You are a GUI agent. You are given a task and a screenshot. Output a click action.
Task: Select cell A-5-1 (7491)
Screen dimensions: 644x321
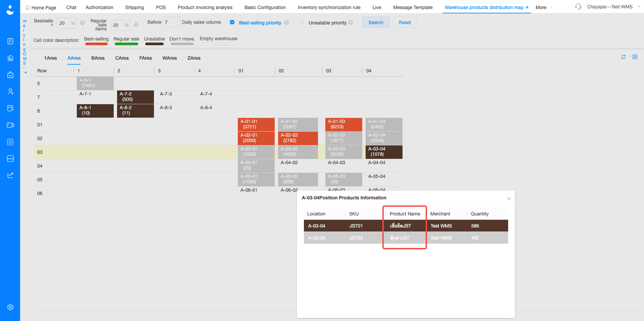pos(95,83)
